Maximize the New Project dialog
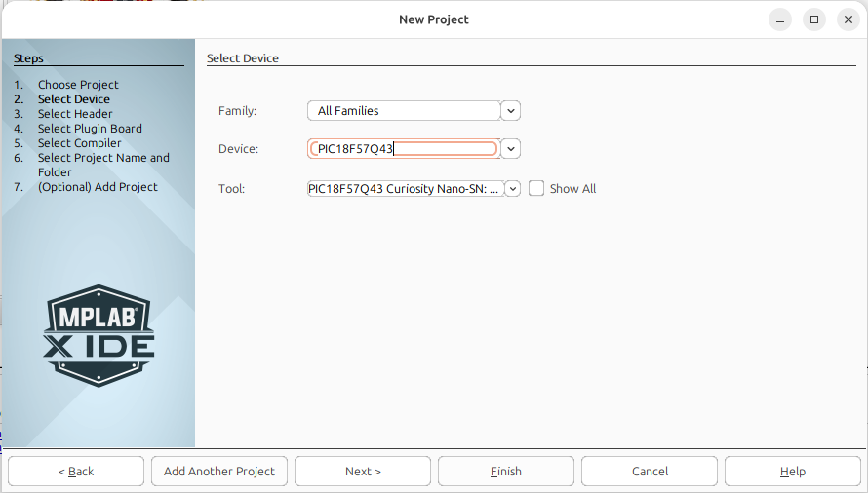The height and width of the screenshot is (493, 868). tap(814, 19)
